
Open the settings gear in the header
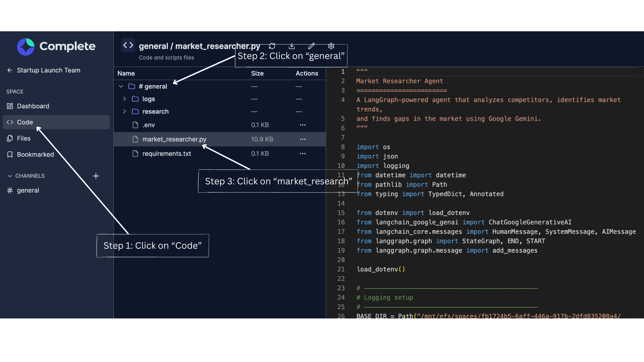pyautogui.click(x=331, y=46)
